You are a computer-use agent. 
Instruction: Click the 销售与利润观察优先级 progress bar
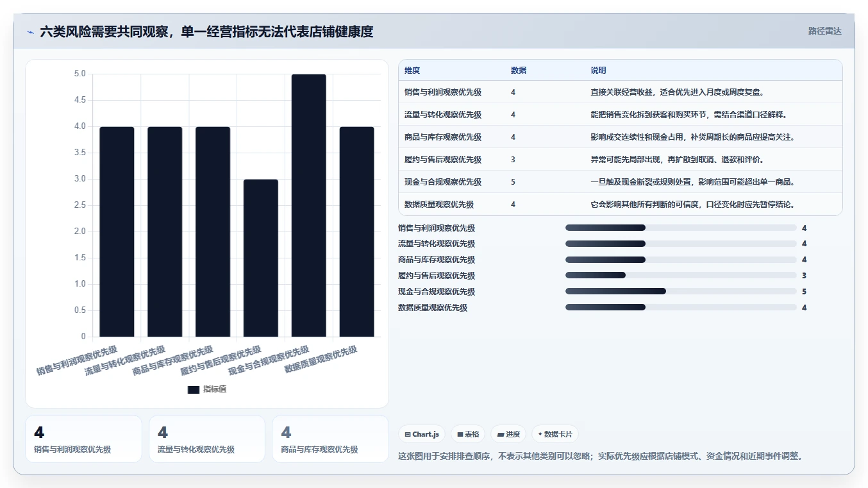(x=681, y=228)
